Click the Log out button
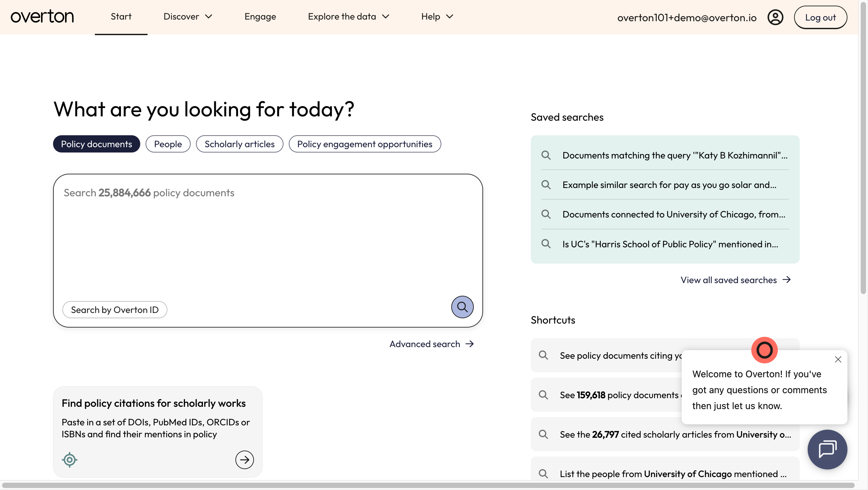 (821, 17)
